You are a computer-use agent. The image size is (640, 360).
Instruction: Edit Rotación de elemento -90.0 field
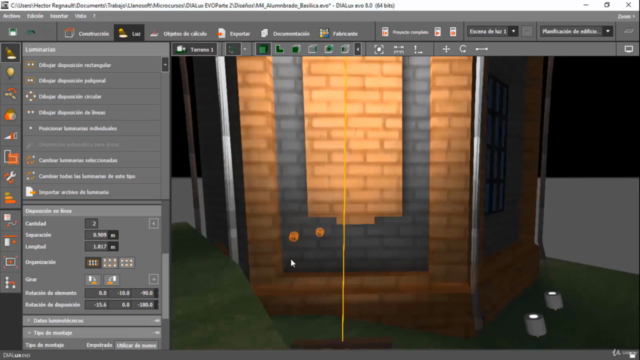point(145,293)
